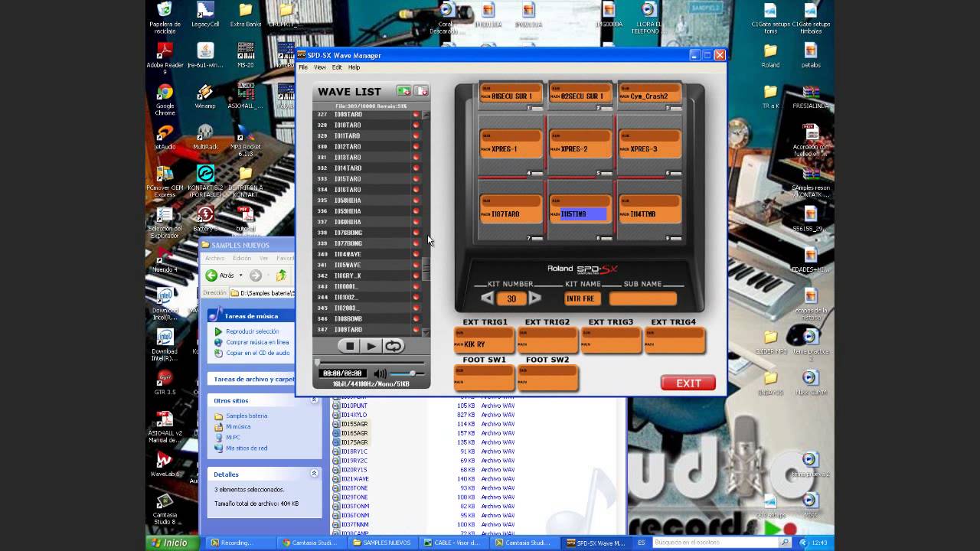This screenshot has width=980, height=551.
Task: Click Samples bateria link in Otros sitios
Action: pos(247,416)
